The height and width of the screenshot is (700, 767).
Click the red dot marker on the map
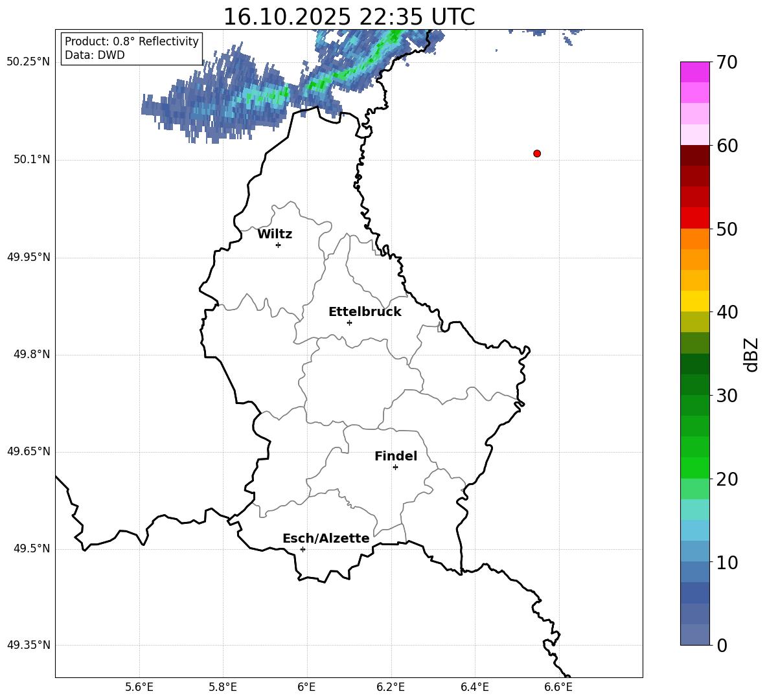537,153
